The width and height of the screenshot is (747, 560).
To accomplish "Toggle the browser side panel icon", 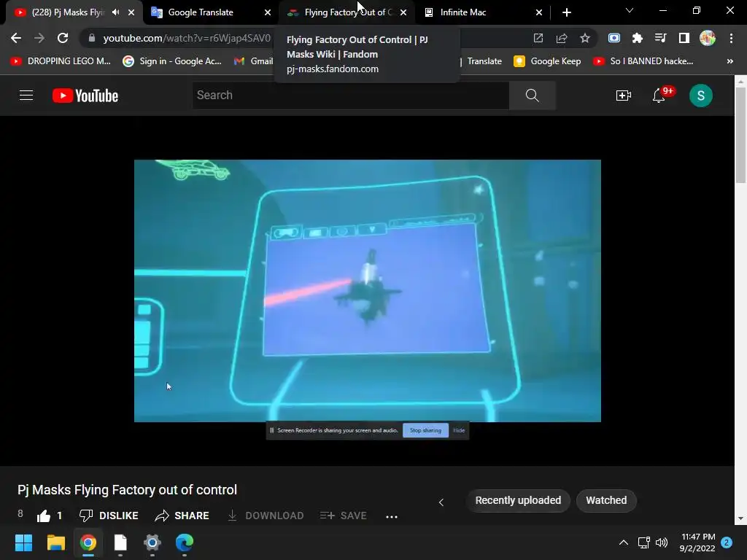I will (x=684, y=38).
